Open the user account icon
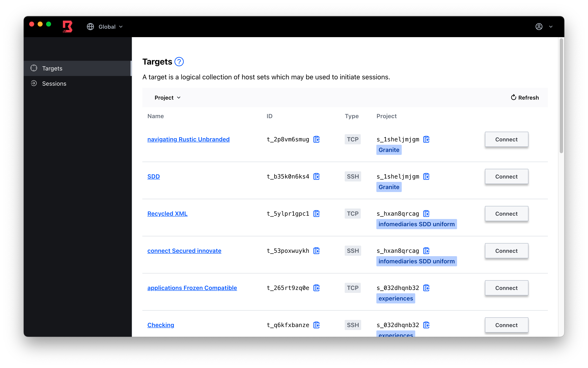588x368 pixels. click(x=539, y=27)
